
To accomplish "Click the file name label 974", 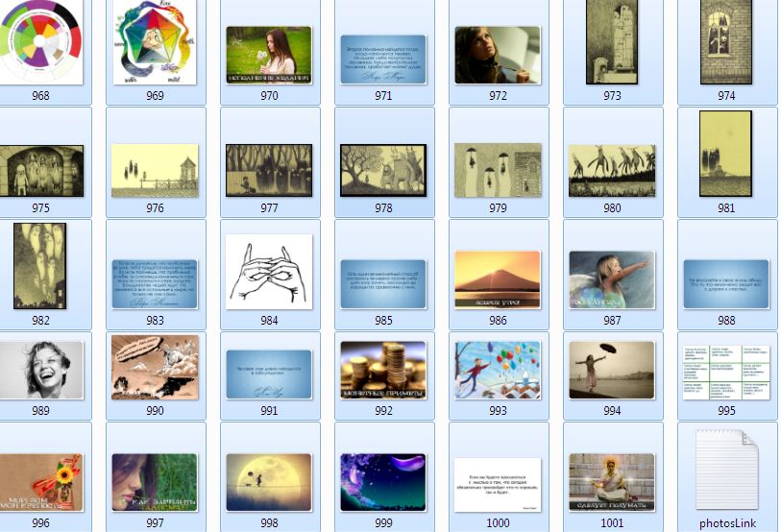I will 726,95.
